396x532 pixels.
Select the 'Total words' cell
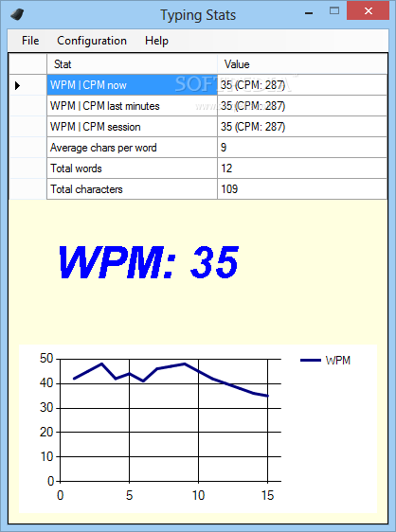tap(132, 168)
